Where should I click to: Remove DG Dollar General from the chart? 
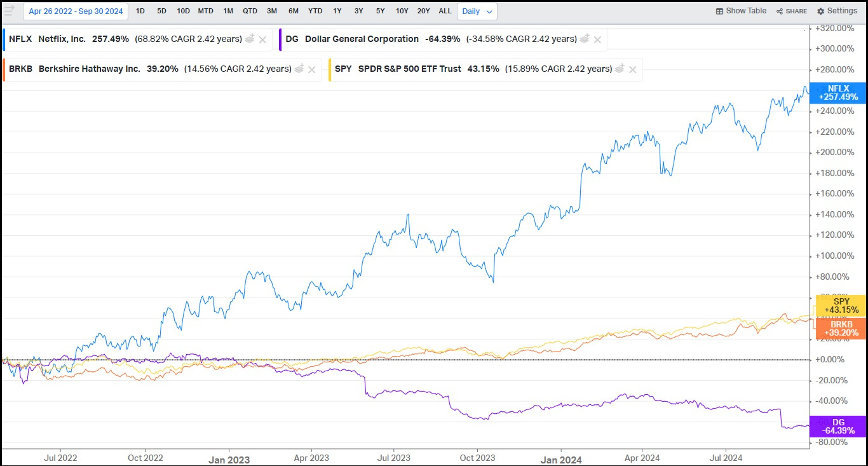(x=597, y=39)
